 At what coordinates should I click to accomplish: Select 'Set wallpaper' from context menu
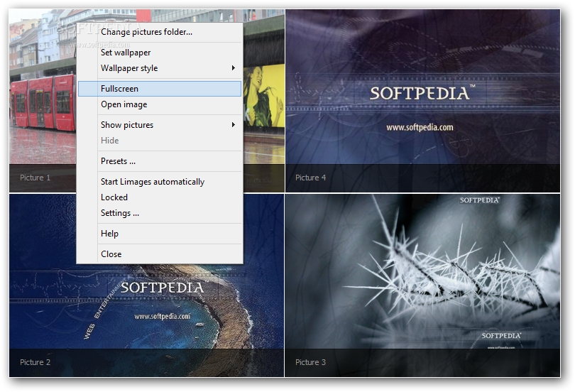click(160, 53)
